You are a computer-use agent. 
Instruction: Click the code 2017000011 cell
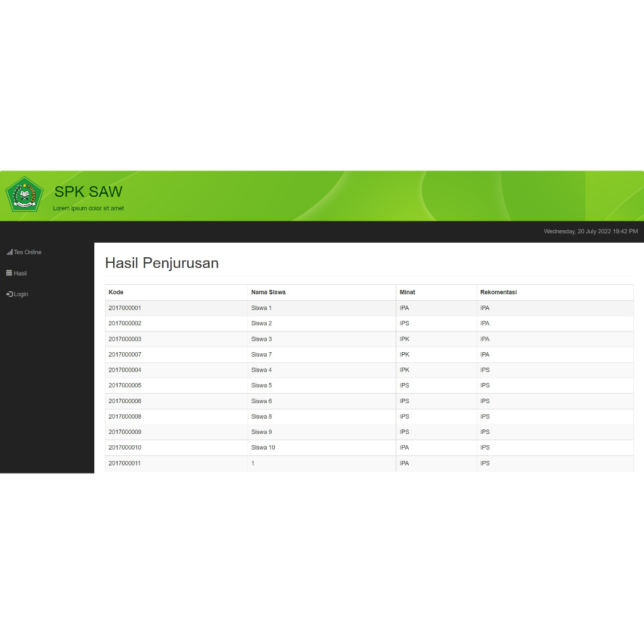point(176,464)
